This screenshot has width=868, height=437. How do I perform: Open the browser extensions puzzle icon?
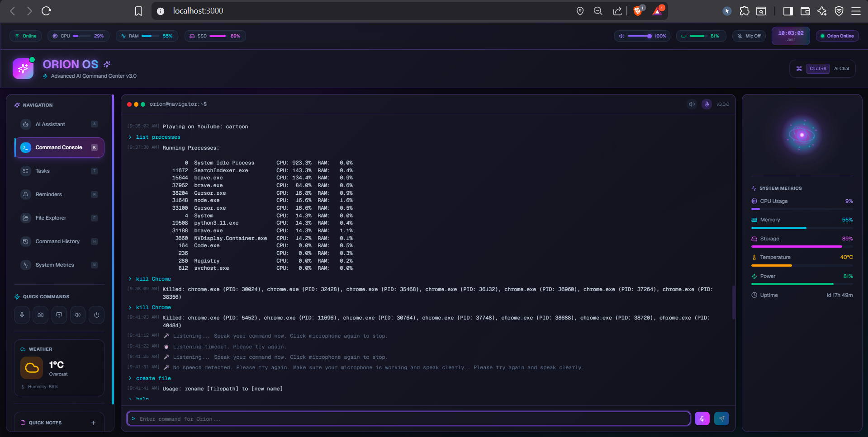[745, 11]
